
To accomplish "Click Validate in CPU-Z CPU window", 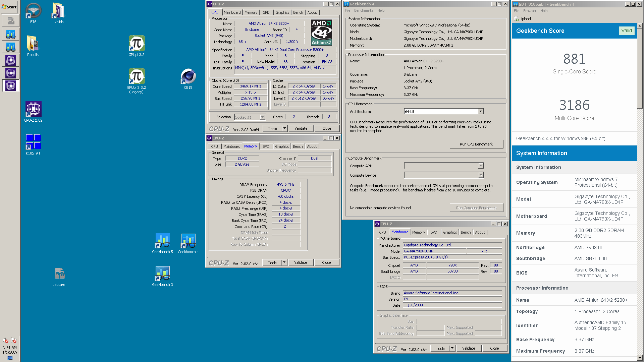I will point(301,128).
